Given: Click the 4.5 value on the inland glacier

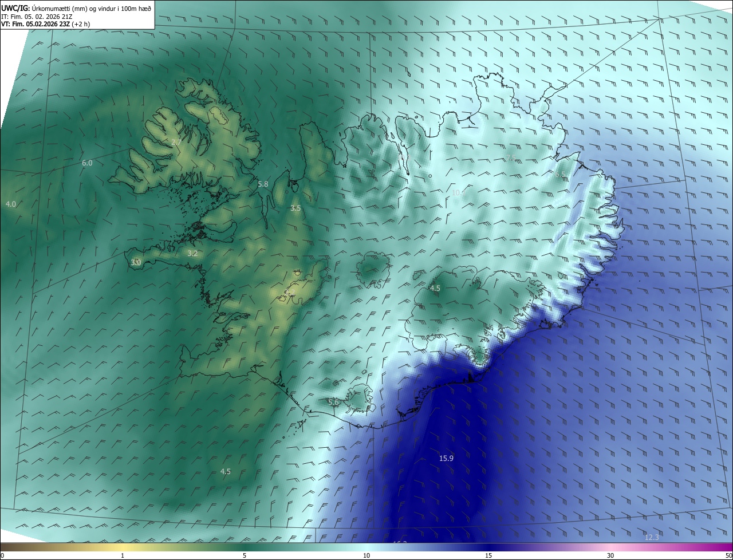Looking at the screenshot, I should point(435,289).
